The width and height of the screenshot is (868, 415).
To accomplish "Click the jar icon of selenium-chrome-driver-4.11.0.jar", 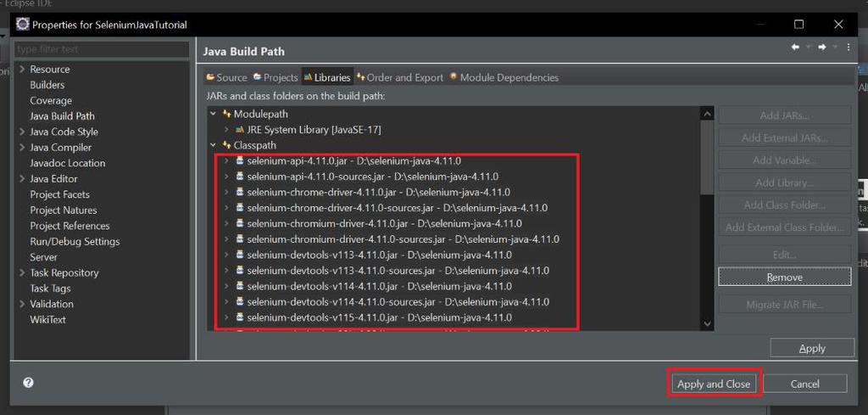I will (x=240, y=193).
